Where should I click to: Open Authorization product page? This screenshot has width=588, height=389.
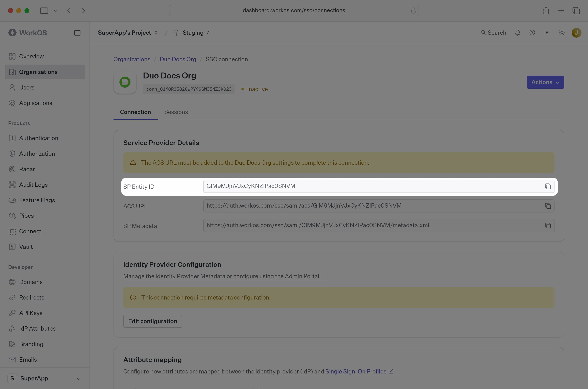coord(45,154)
